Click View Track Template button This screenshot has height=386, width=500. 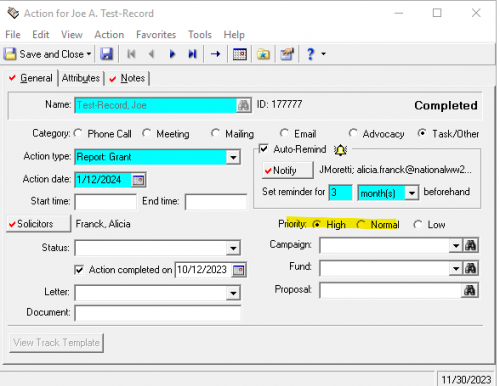click(x=57, y=343)
